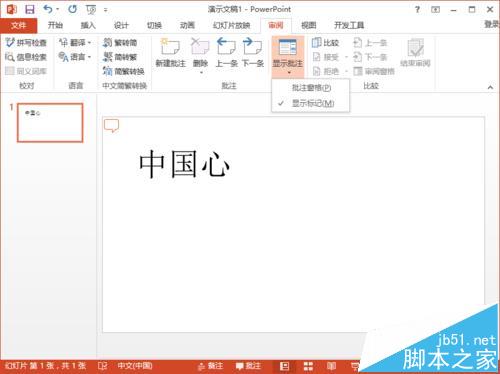Customize quick access toolbar dropdown
Image resolution: width=500 pixels, height=374 pixels.
[106, 10]
